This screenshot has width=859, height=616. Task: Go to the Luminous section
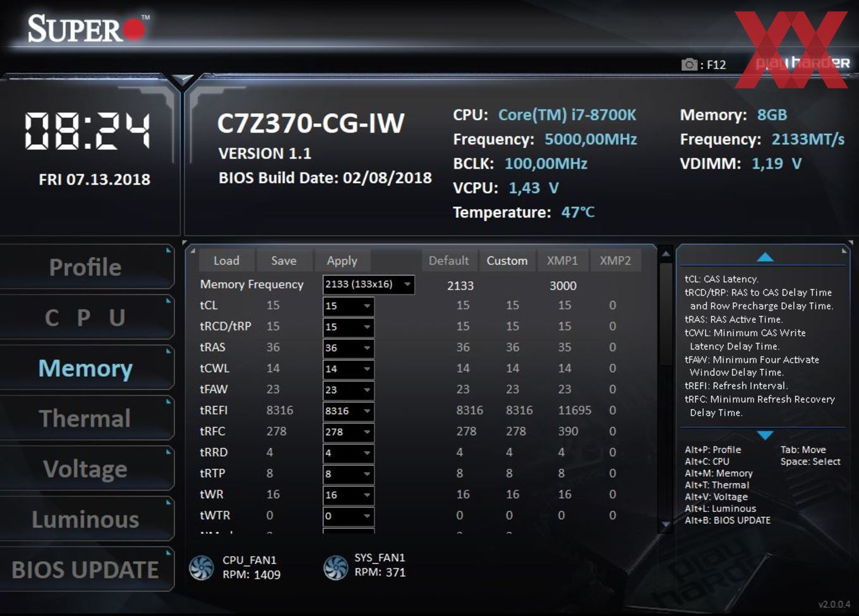[87, 519]
